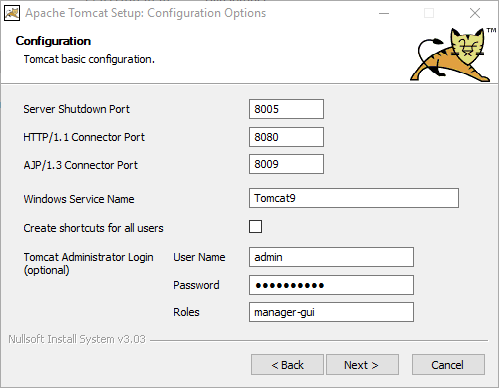
Task: Cancel the Tomcat setup
Action: [448, 365]
